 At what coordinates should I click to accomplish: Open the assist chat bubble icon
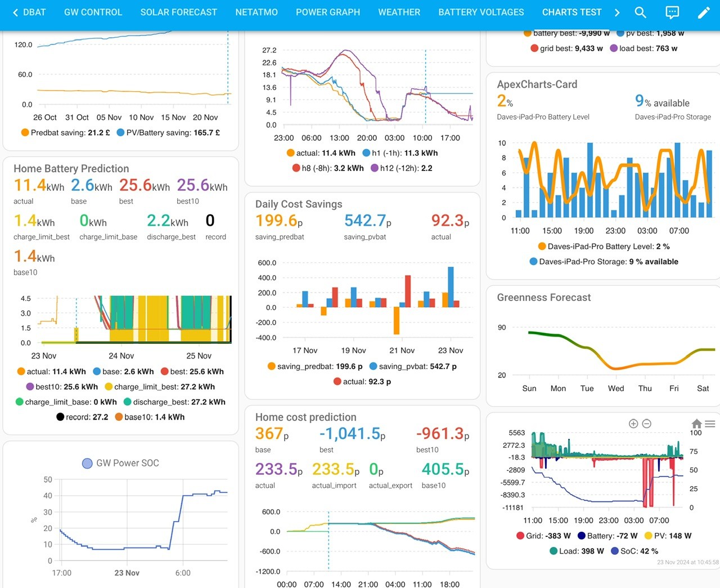tap(672, 12)
